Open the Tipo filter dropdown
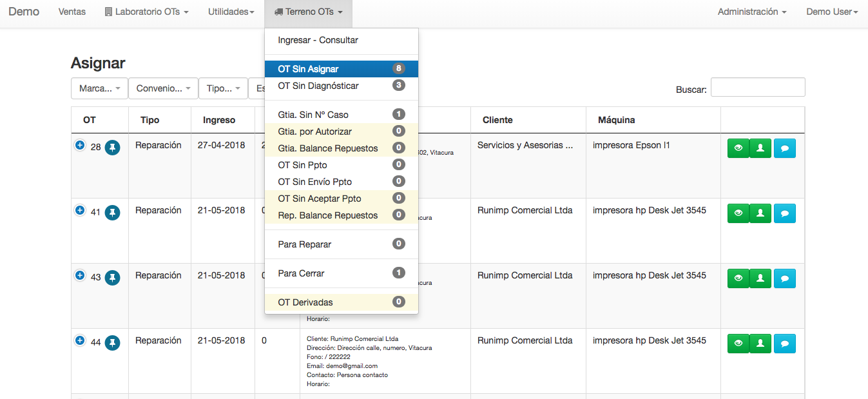 tap(223, 88)
